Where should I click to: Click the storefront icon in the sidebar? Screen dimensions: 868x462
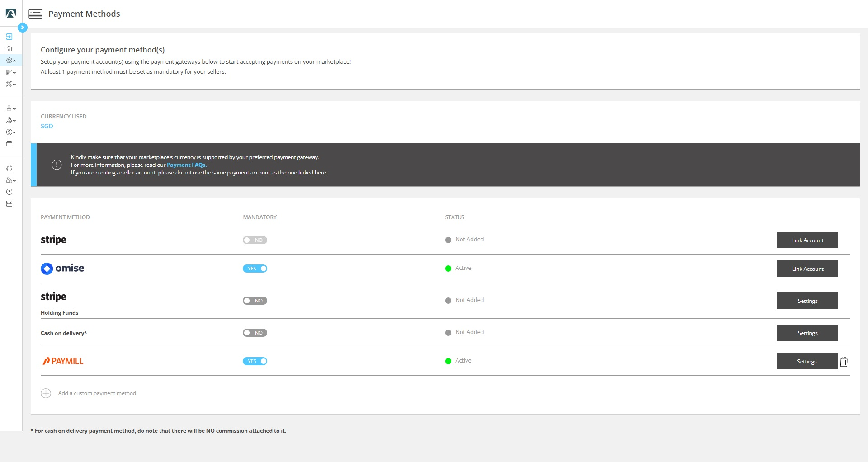[9, 203]
